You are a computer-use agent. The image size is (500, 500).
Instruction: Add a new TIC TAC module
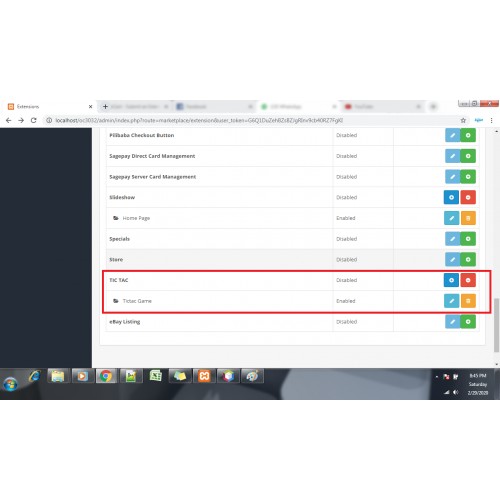click(x=451, y=280)
